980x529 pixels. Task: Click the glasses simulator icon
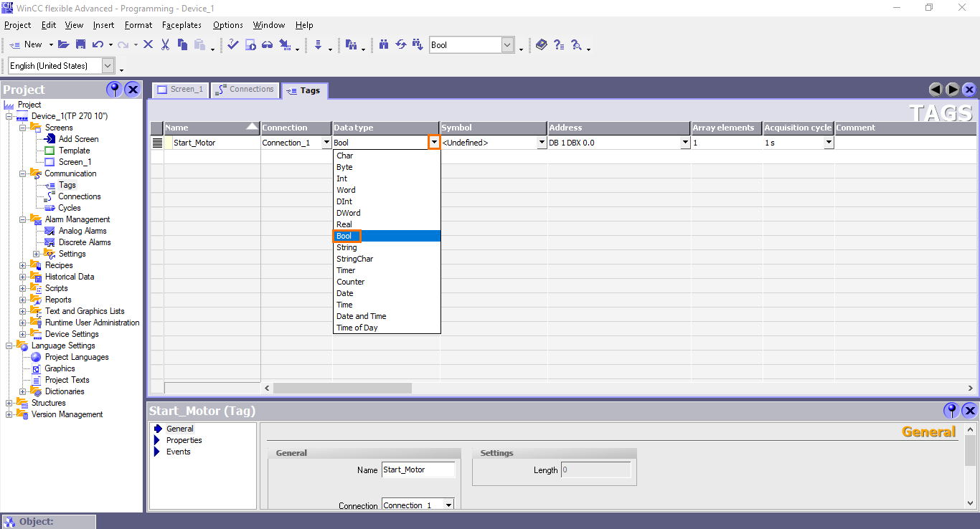[x=267, y=44]
